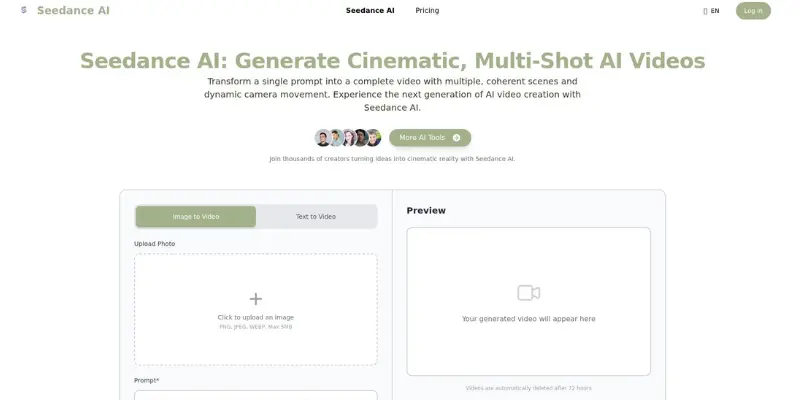Click the Upload Photo label
The width and height of the screenshot is (800, 400).
[155, 244]
